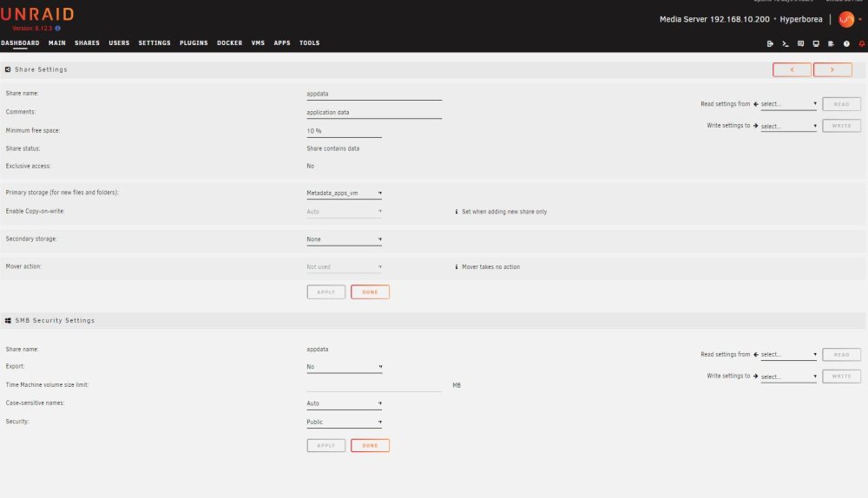The height and width of the screenshot is (498, 868).
Task: Open the Dashboard menu
Action: point(20,43)
